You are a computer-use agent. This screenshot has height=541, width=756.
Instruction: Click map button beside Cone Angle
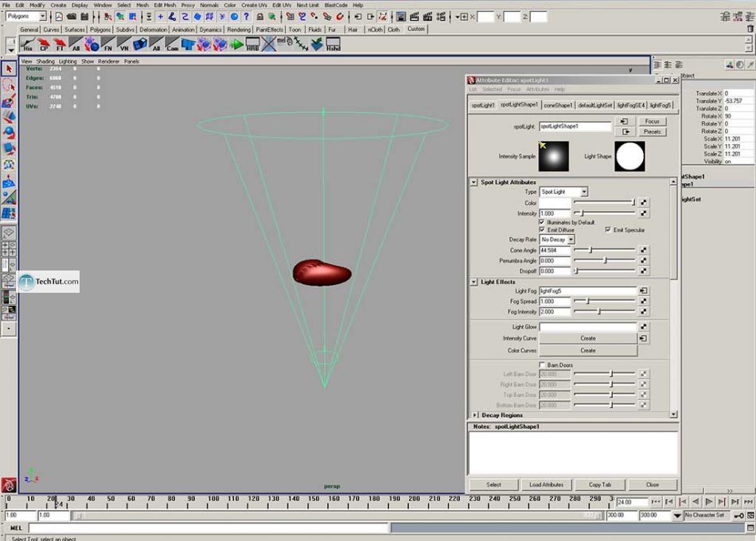click(644, 250)
